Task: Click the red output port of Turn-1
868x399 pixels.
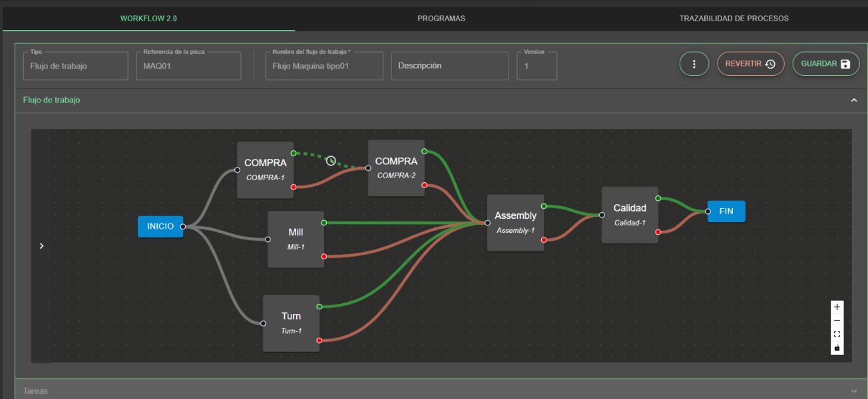Action: click(x=320, y=340)
